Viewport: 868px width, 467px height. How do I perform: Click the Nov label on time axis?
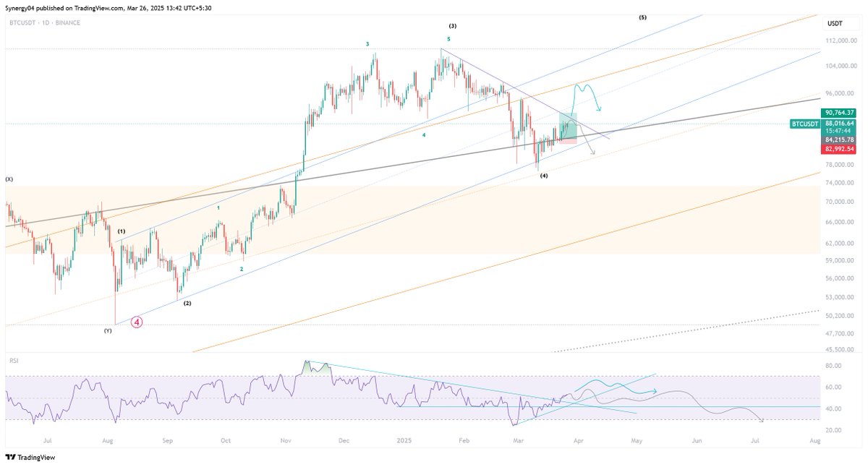pos(286,440)
